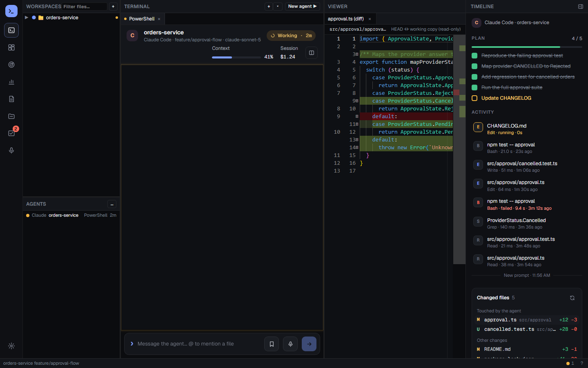Open the cancelled.test.ts write activity
Viewport: 588px width, 368px height.
click(x=527, y=166)
